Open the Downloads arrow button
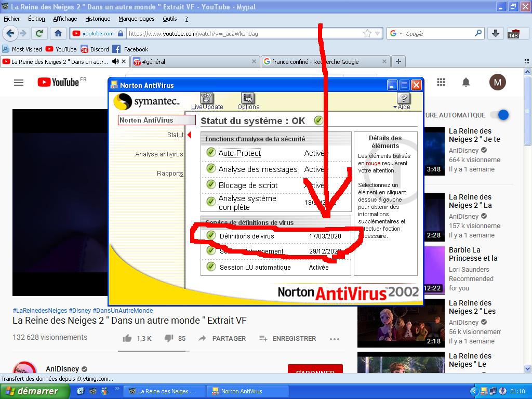This screenshot has width=532, height=399. pyautogui.click(x=495, y=33)
